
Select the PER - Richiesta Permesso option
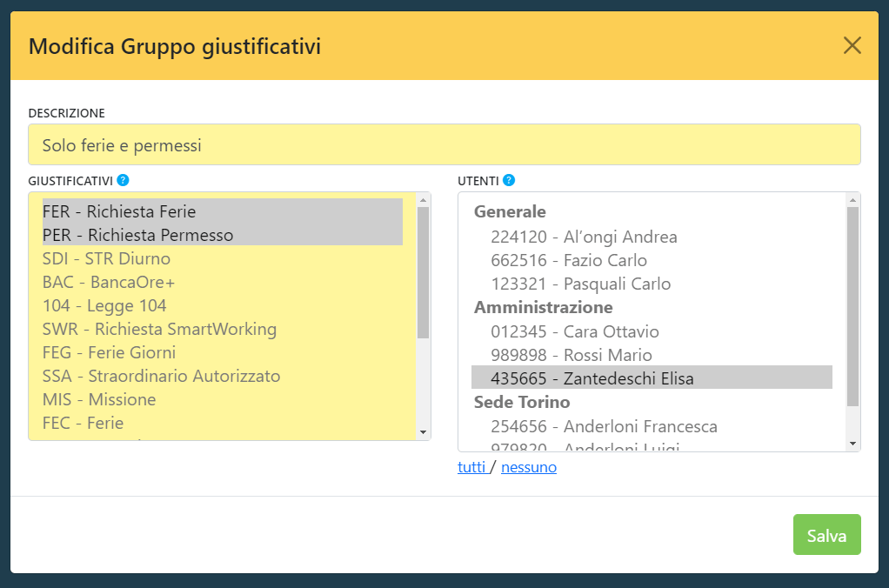click(x=137, y=235)
